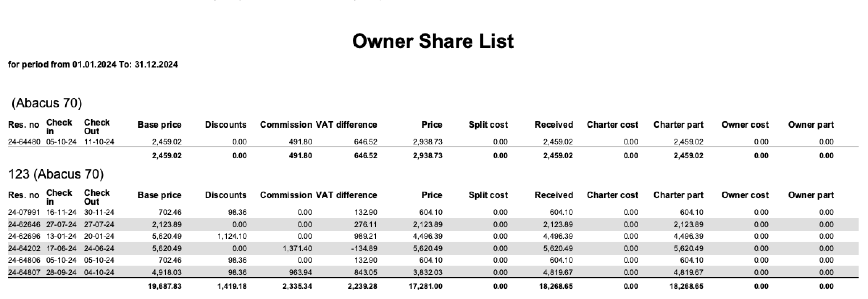Click reservation number 24-64806
The image size is (868, 299).
coord(24,260)
